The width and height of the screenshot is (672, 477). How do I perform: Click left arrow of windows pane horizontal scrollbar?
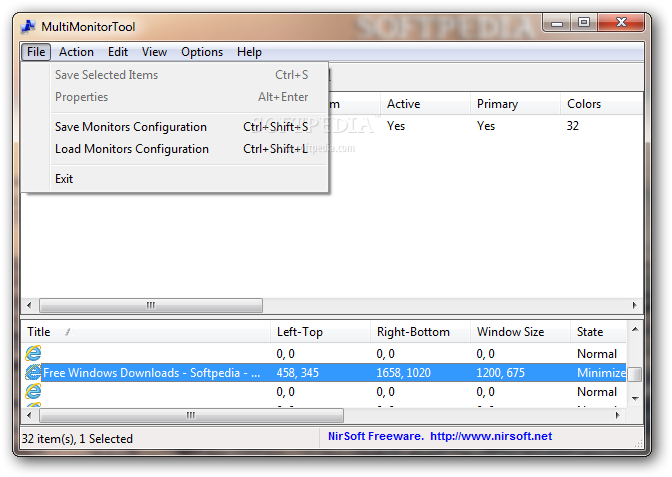[29, 415]
